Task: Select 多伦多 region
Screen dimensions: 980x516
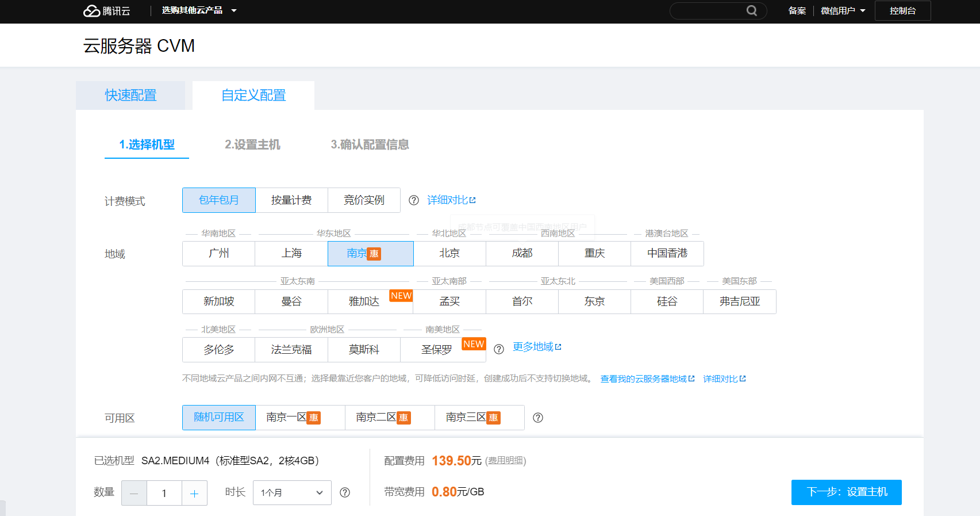Action: pos(218,350)
